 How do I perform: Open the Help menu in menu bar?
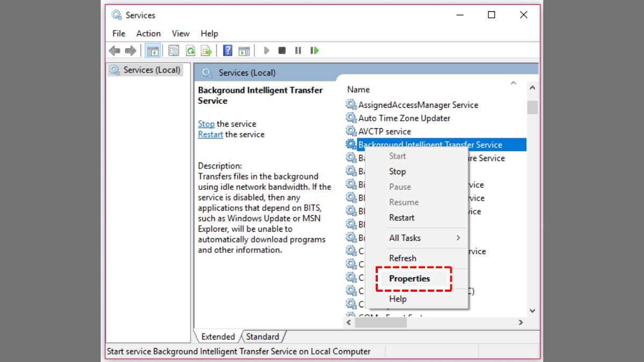209,33
